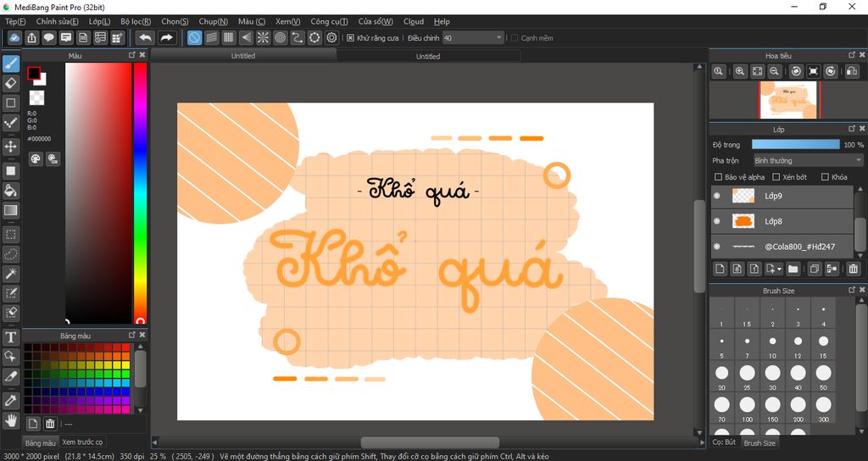Select the Gradient tool

point(10,210)
